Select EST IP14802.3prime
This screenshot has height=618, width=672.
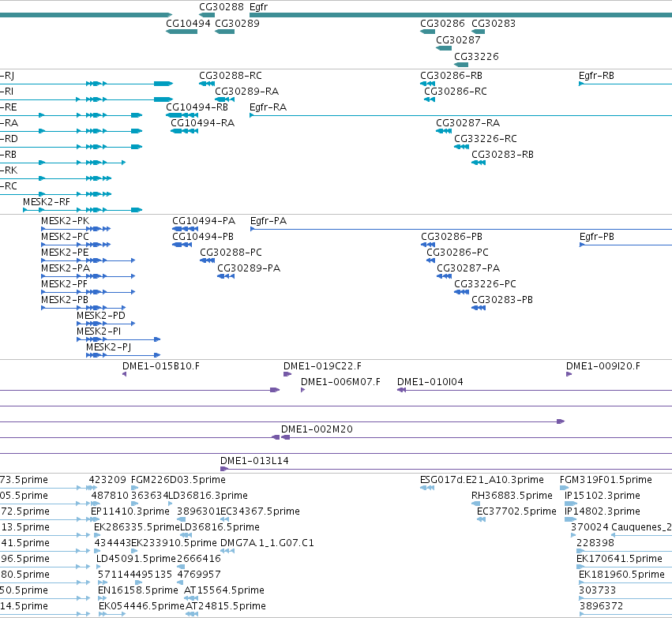tap(603, 511)
